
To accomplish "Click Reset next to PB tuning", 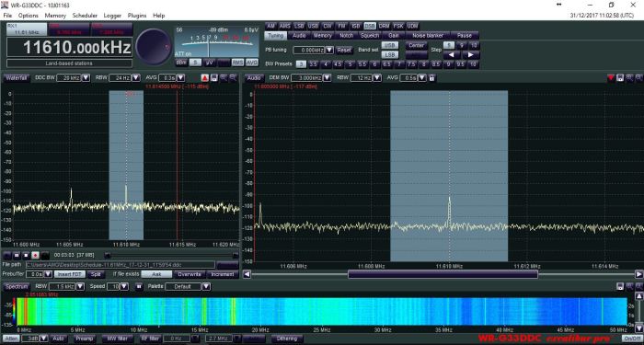I will pos(345,50).
